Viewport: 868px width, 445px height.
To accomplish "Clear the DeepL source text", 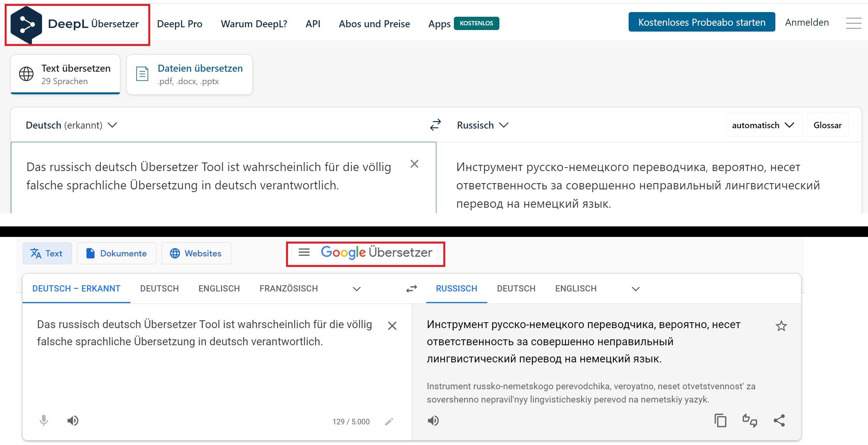I will point(415,164).
